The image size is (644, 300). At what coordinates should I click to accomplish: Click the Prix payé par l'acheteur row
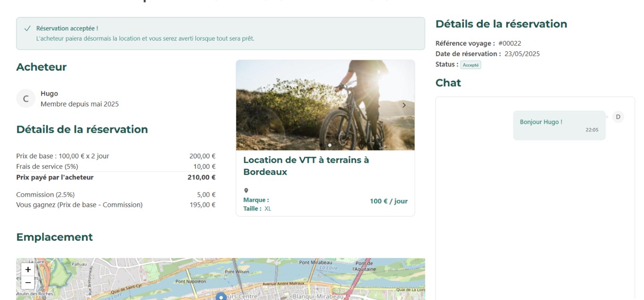coord(116,178)
